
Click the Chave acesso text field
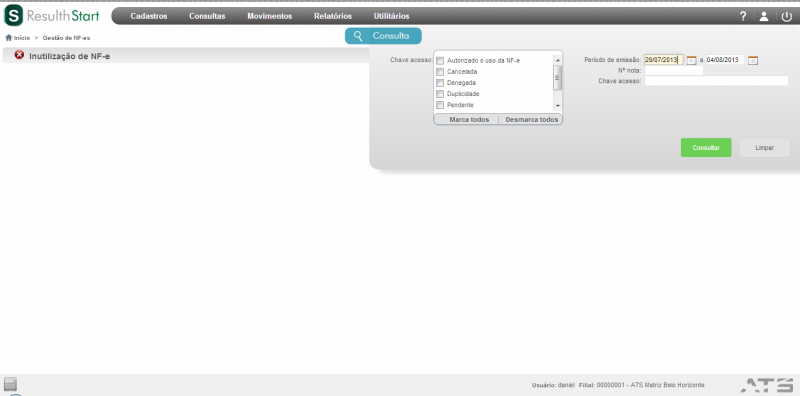[x=716, y=81]
